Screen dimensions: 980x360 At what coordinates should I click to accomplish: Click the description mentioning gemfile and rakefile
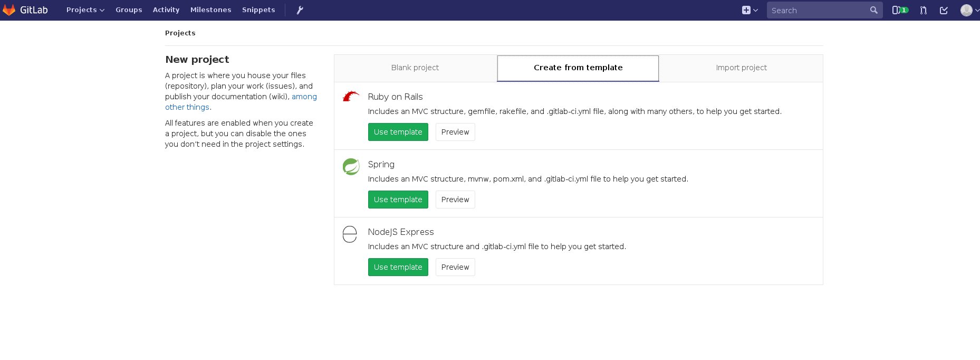pyautogui.click(x=575, y=111)
